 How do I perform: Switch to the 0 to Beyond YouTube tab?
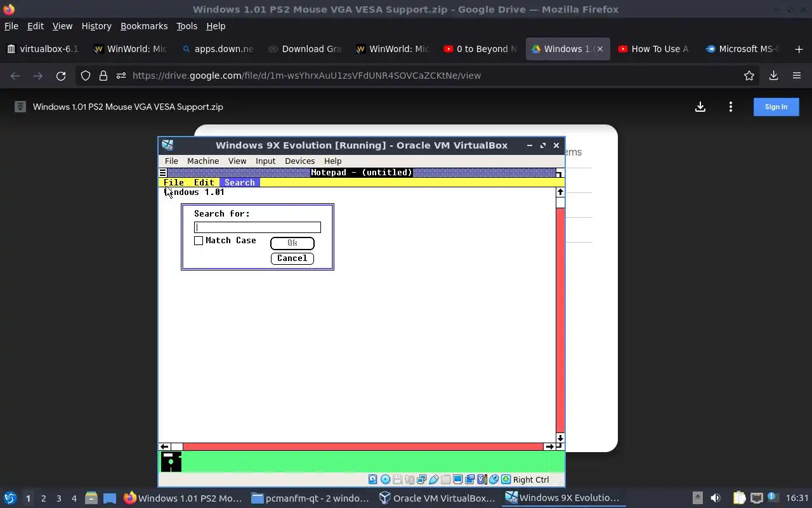[x=480, y=49]
